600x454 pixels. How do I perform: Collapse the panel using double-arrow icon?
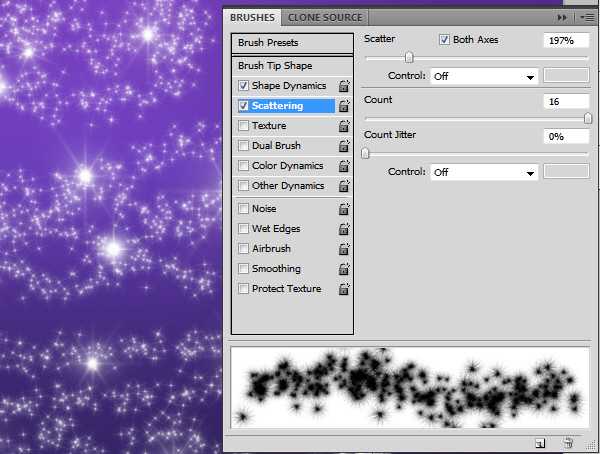point(562,18)
